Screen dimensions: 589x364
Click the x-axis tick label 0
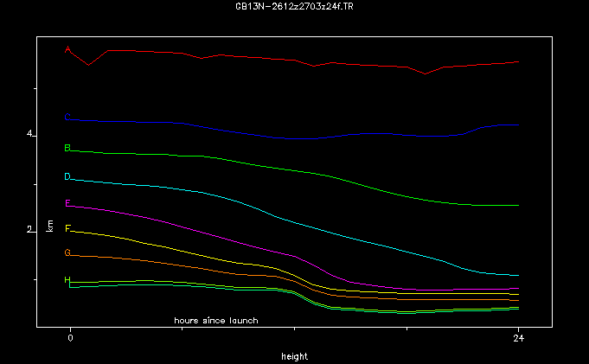click(x=70, y=337)
